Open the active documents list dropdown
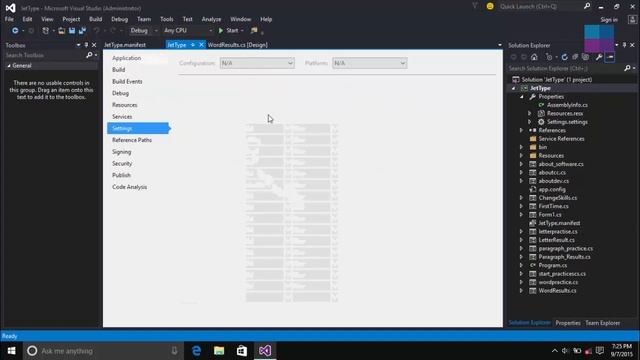This screenshot has height=360, width=640. (500, 45)
